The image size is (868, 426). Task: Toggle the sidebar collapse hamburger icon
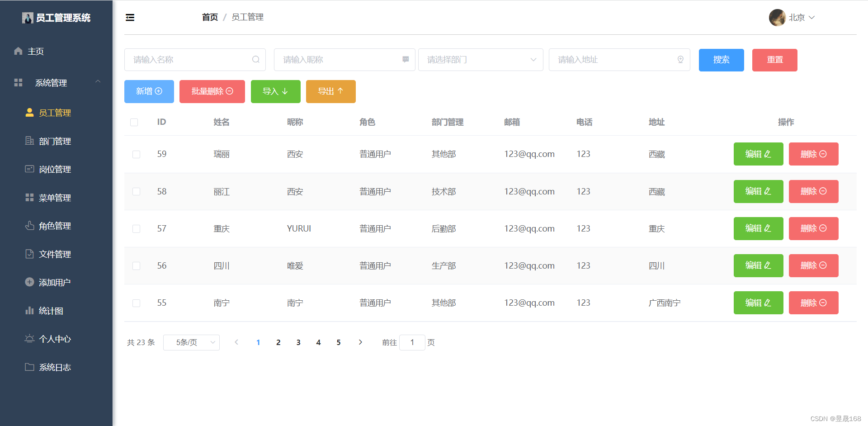(130, 18)
